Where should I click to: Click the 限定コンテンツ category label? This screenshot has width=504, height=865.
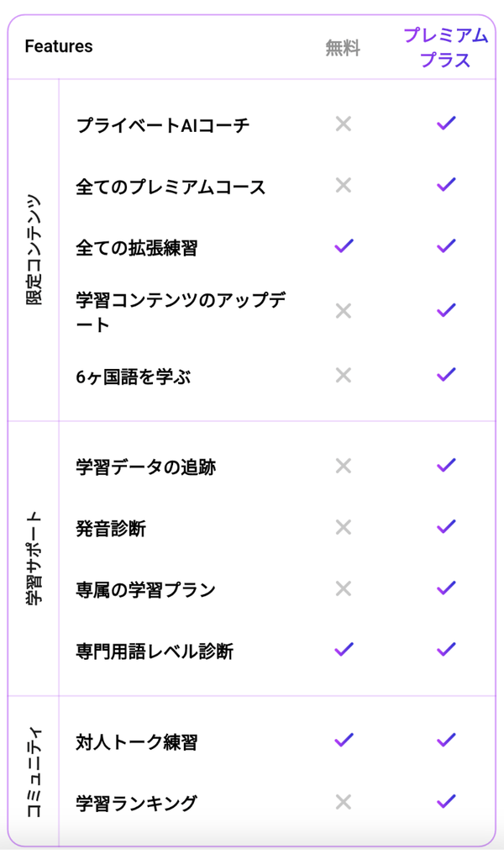coord(34,250)
